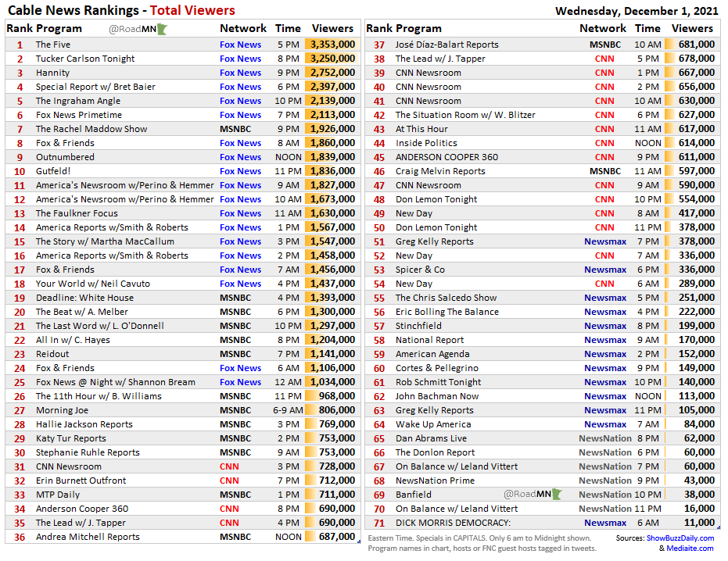The width and height of the screenshot is (728, 561).
Task: Click 'Special Report w/ Bret Baier'
Action: click(x=95, y=87)
